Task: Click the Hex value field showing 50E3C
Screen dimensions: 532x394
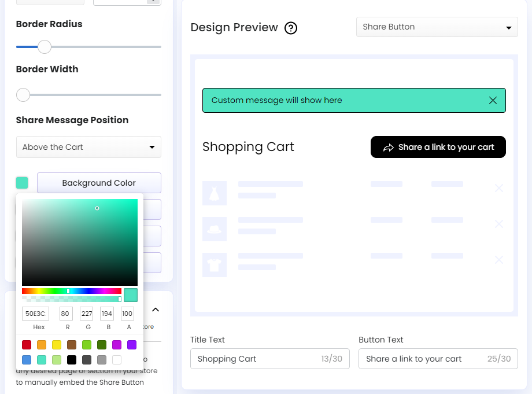Action: (35, 313)
